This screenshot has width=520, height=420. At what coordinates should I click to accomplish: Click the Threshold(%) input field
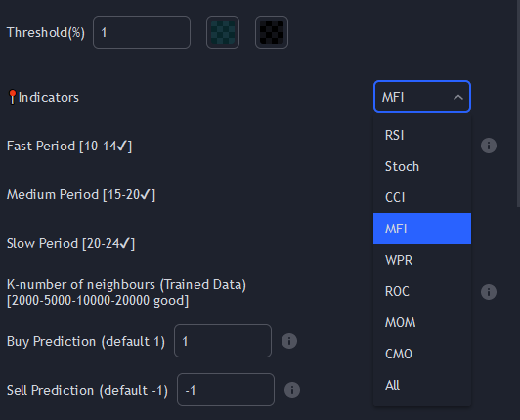(x=142, y=32)
